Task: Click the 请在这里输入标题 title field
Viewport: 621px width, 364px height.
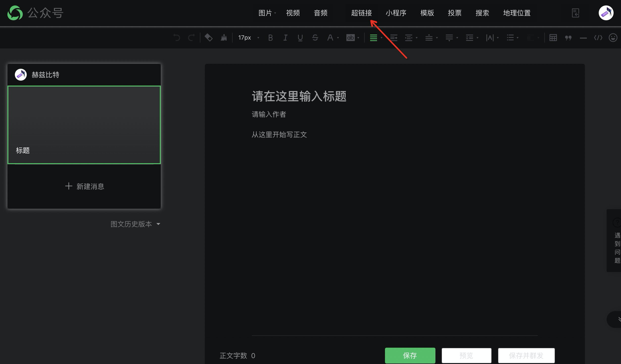Action: 299,97
